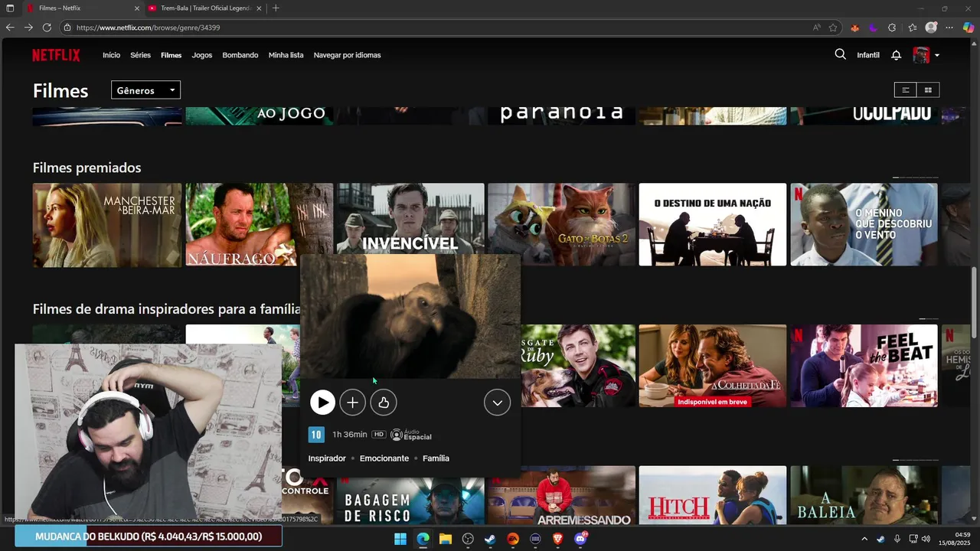Image resolution: width=980 pixels, height=551 pixels.
Task: Open A Baleia movie card
Action: (864, 495)
